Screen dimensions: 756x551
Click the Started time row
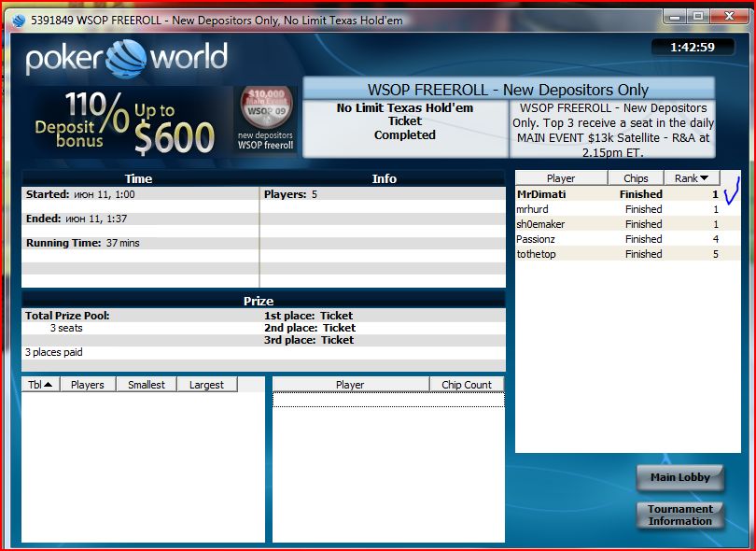tap(140, 194)
